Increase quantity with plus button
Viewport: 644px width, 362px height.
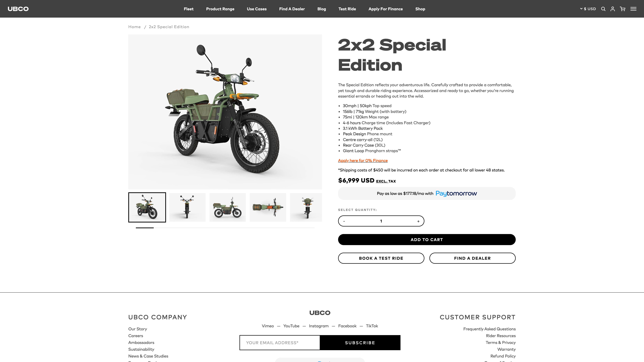tap(418, 221)
